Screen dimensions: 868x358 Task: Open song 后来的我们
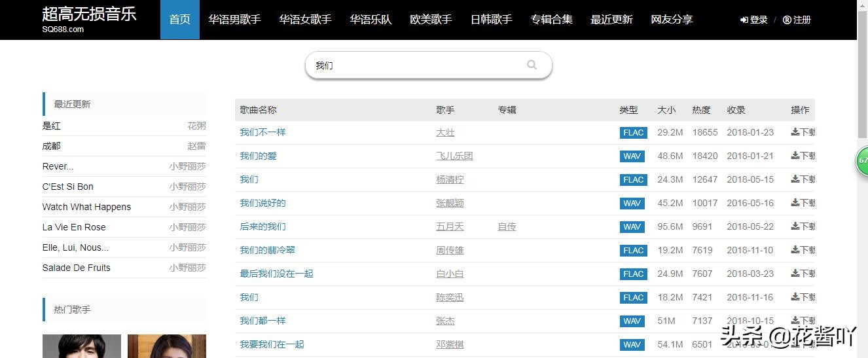click(x=263, y=226)
